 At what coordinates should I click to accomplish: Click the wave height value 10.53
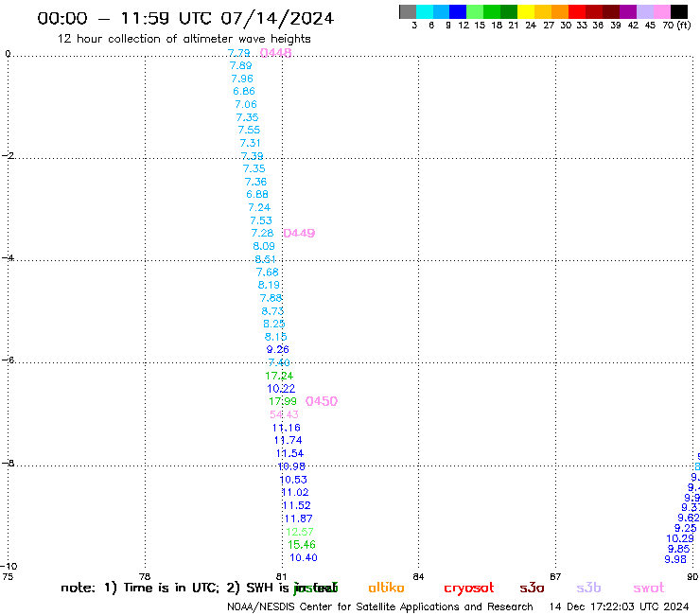[x=293, y=480]
